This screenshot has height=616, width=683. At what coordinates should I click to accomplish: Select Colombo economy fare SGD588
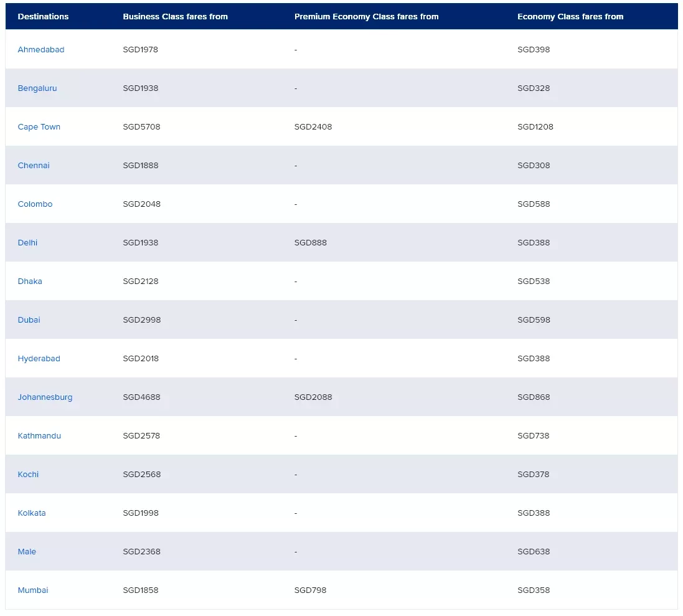point(534,204)
